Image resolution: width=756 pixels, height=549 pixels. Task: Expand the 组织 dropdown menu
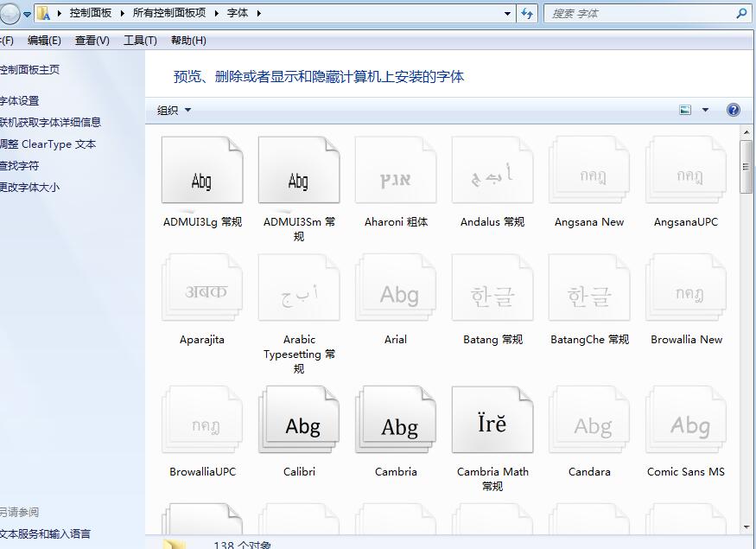pos(174,110)
